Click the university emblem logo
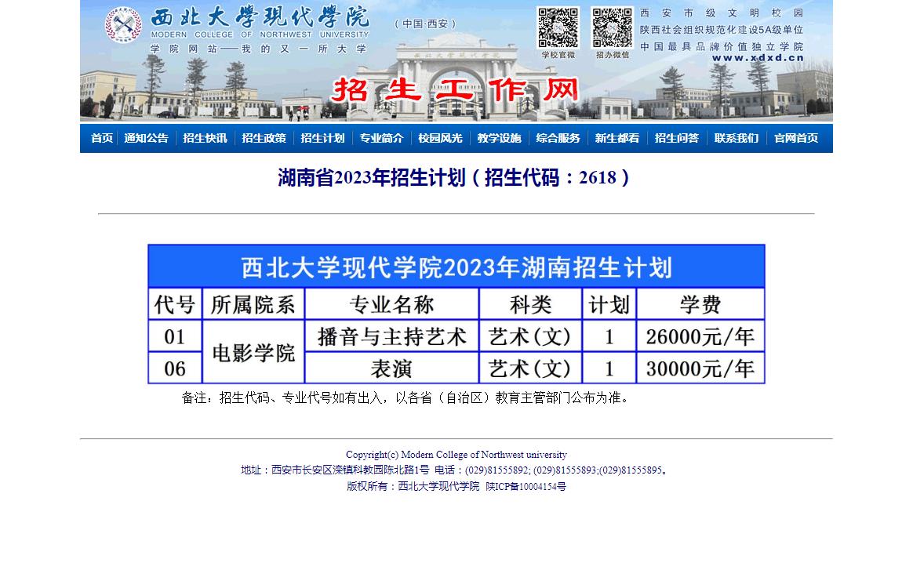902x588 pixels. [x=123, y=25]
